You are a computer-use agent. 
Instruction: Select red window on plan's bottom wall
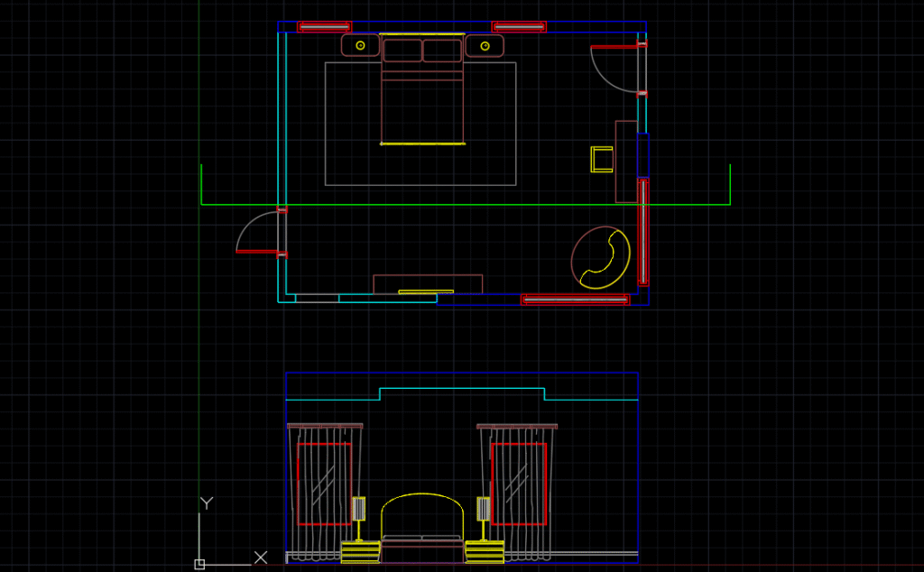pyautogui.click(x=575, y=300)
